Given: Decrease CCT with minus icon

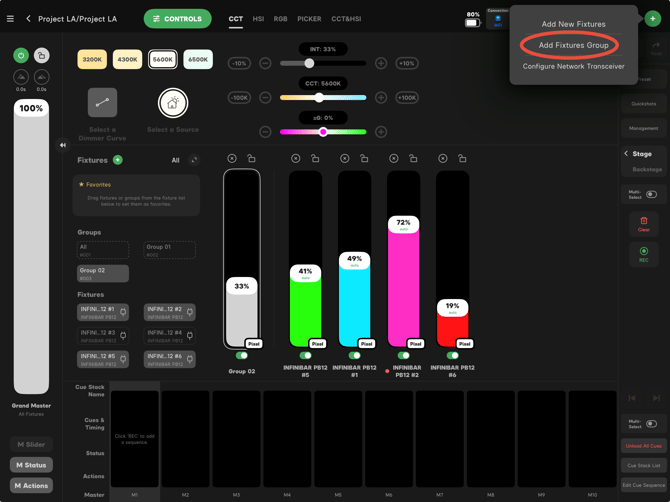Looking at the screenshot, I should (x=265, y=98).
